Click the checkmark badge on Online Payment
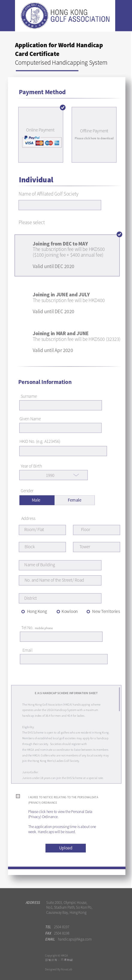 click(x=63, y=108)
